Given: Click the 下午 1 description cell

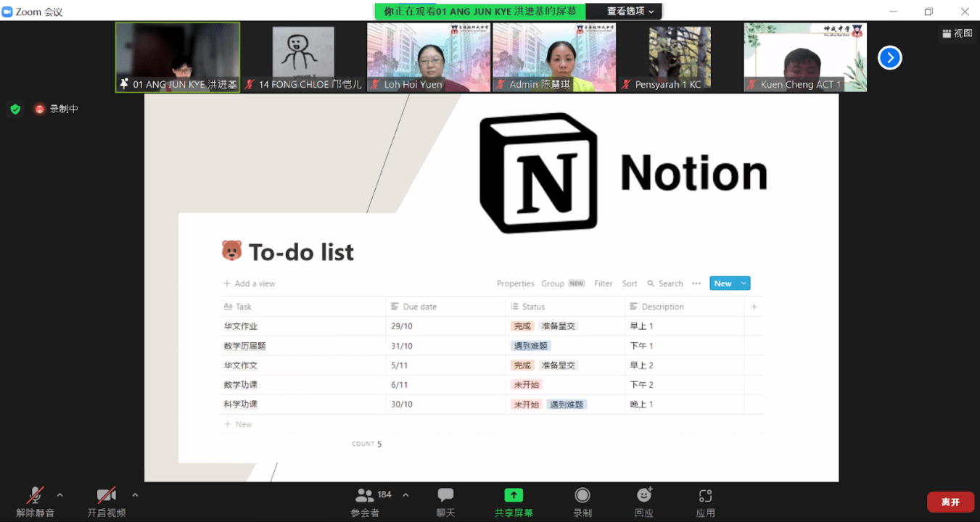Looking at the screenshot, I should (685, 346).
